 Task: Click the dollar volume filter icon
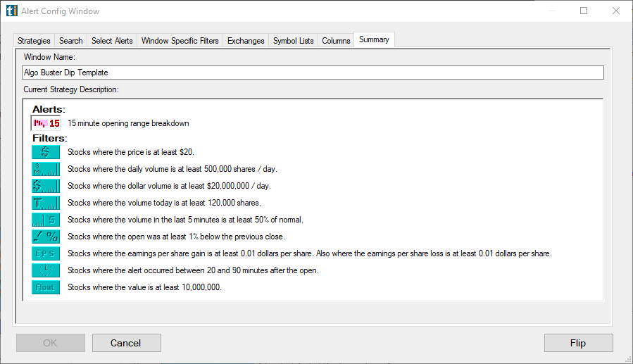pos(46,186)
